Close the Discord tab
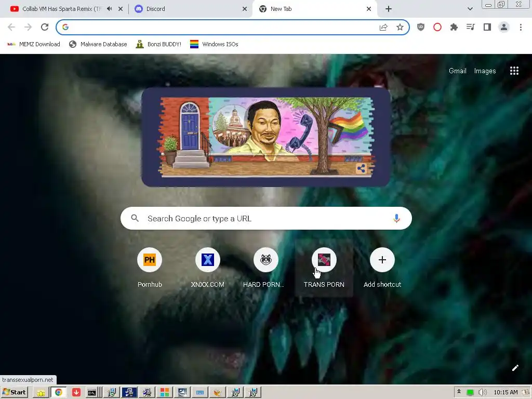The width and height of the screenshot is (532, 399). [245, 9]
